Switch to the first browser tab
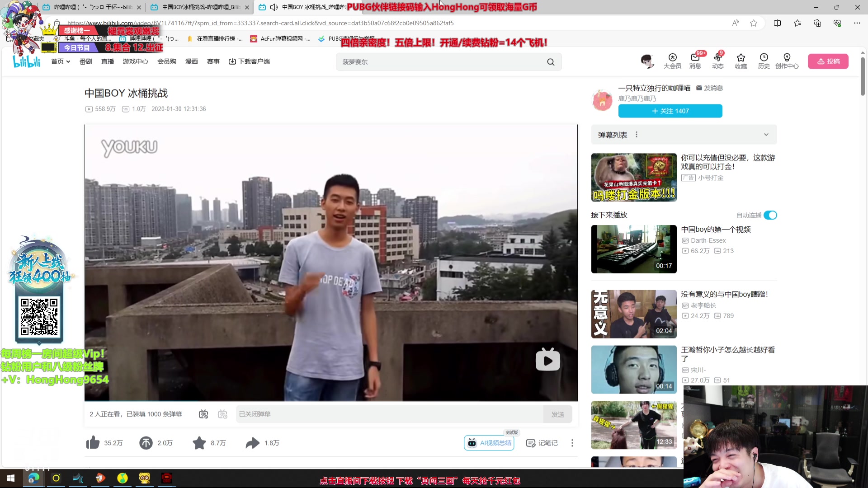The height and width of the screenshot is (488, 868). point(90,7)
